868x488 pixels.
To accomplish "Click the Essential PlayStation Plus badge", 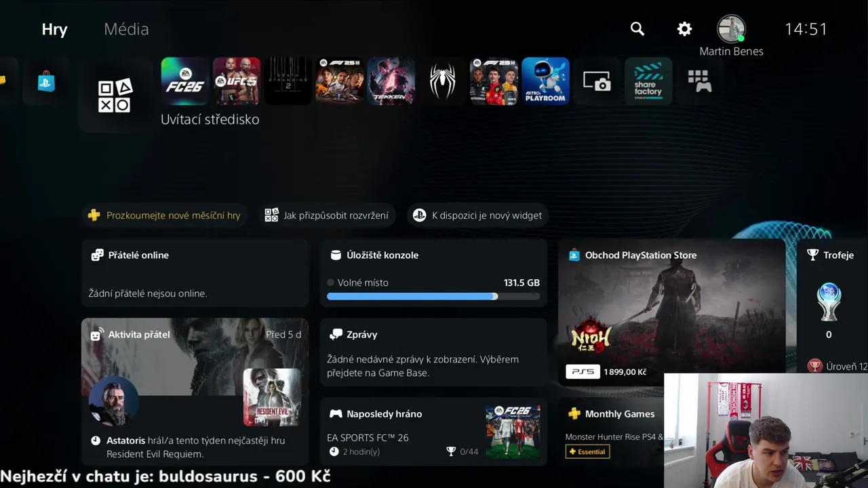I will coord(587,451).
